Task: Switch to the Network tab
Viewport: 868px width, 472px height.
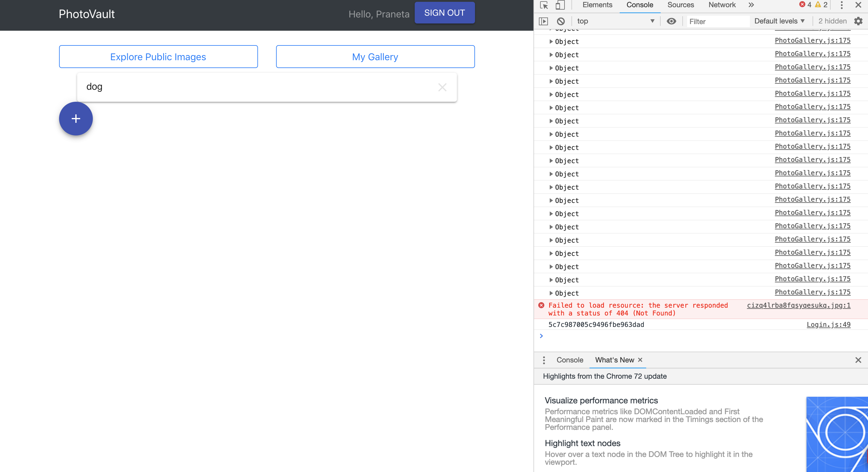Action: point(722,5)
